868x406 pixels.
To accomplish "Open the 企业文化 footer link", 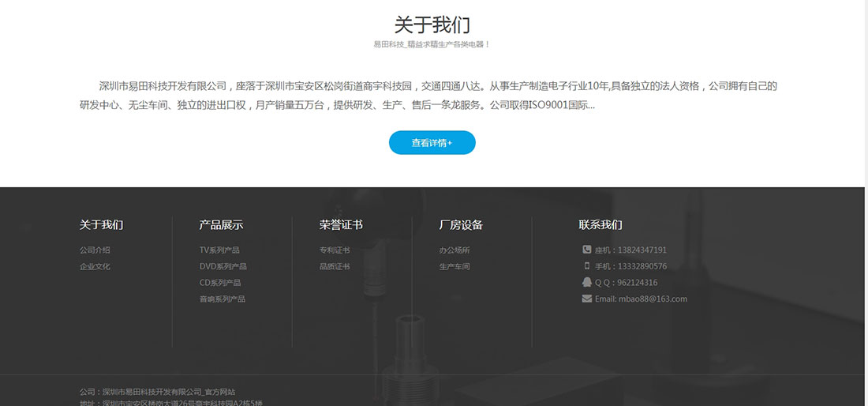I will (95, 267).
